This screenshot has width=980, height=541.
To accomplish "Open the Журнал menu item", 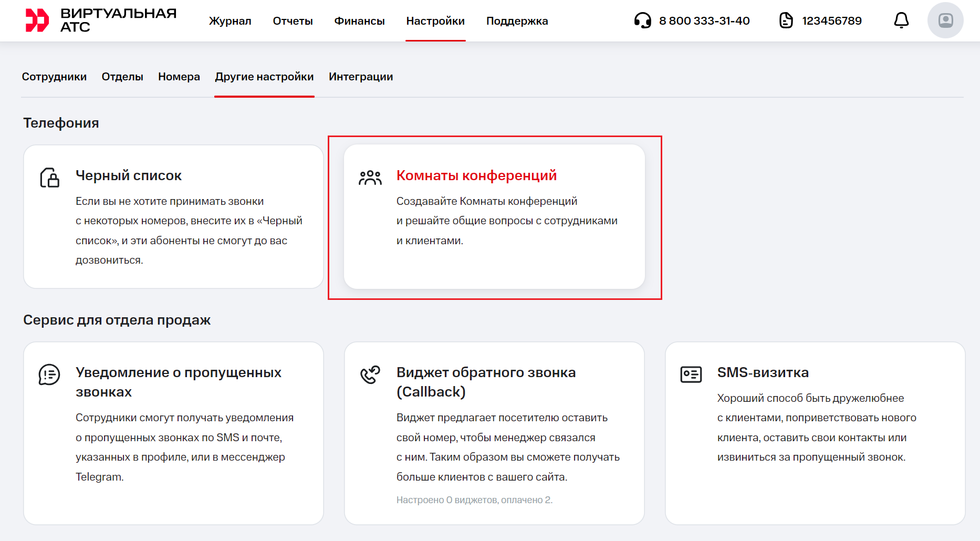I will [230, 21].
